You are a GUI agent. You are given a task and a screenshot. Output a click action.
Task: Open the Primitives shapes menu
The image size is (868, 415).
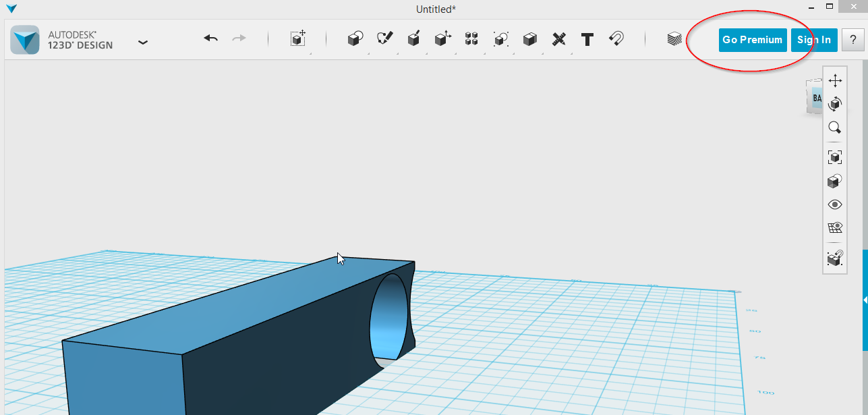355,39
